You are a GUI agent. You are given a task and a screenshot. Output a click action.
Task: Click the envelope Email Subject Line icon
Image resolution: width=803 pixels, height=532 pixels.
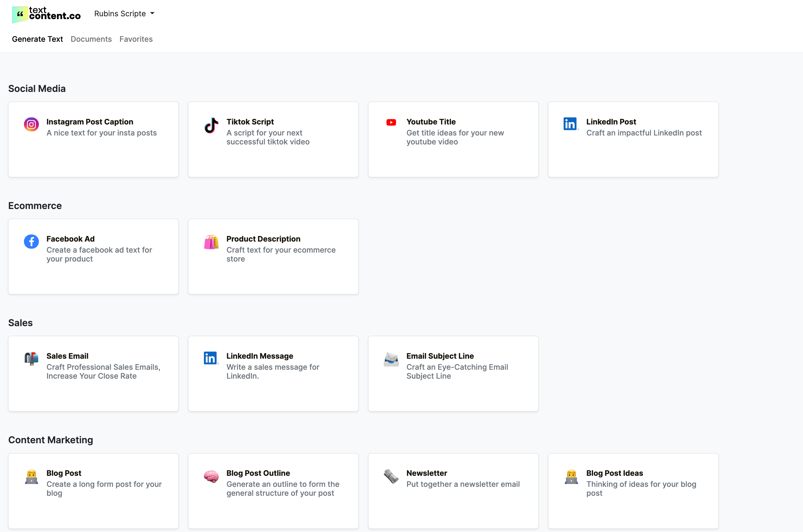click(391, 359)
